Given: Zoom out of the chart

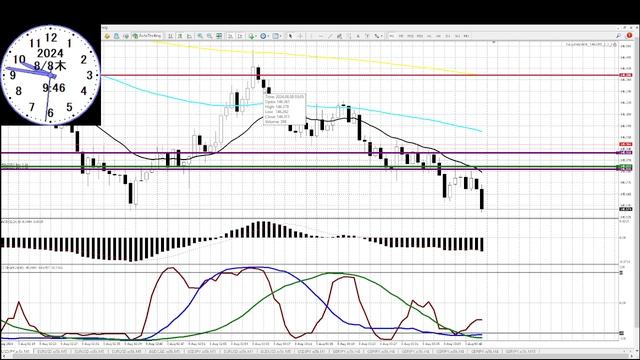Looking at the screenshot, I should pyautogui.click(x=209, y=36).
